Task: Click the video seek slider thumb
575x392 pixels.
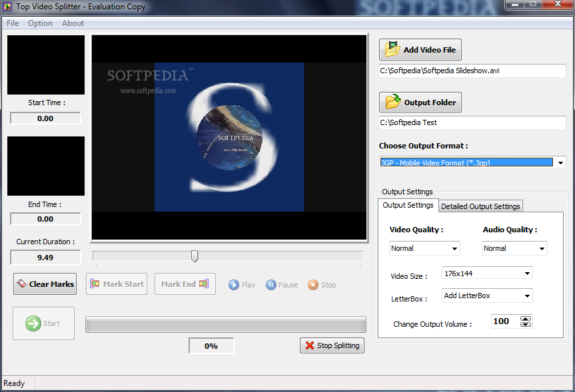Action: tap(195, 256)
